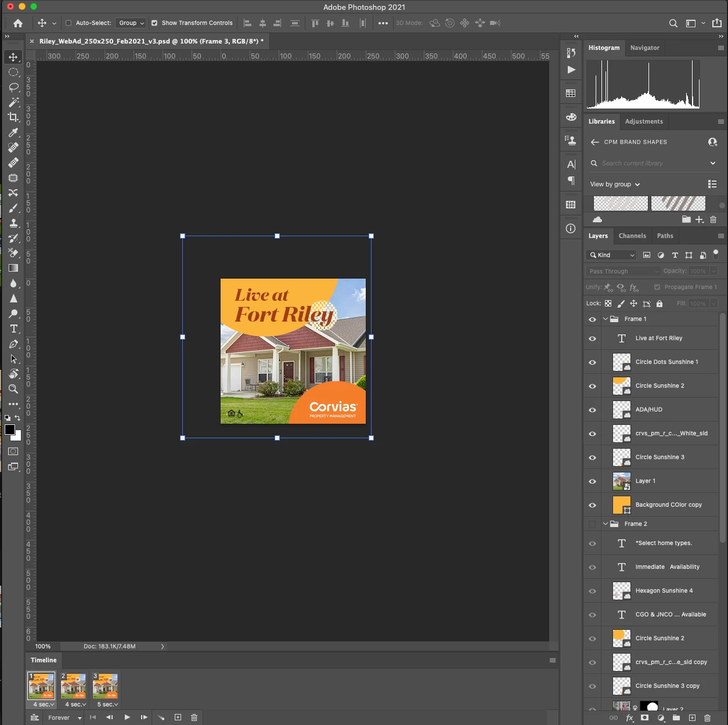Collapse the Frame 1 group

click(606, 319)
